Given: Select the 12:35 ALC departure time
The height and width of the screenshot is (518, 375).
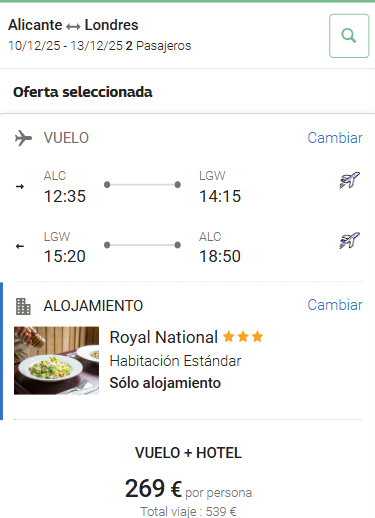Looking at the screenshot, I should coord(65,196).
